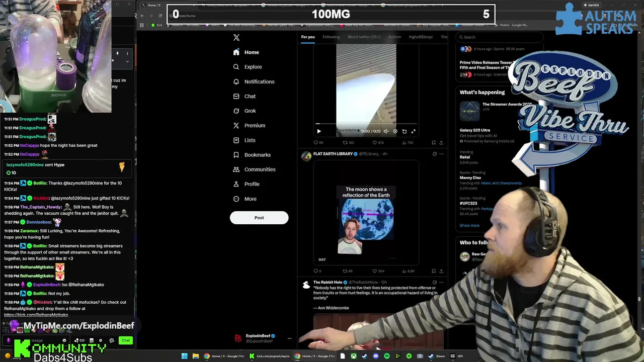Image resolution: width=644 pixels, height=362 pixels.
Task: Open Communities in X sidebar
Action: click(254, 169)
